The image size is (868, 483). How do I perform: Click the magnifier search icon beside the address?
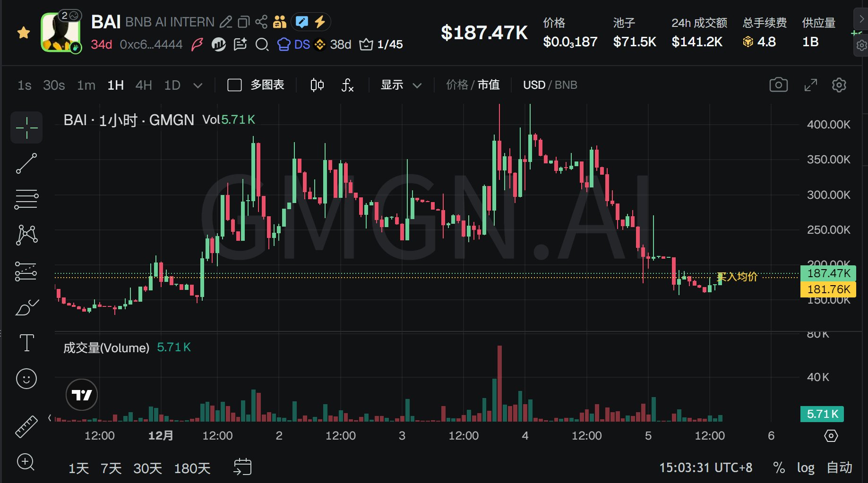[262, 45]
